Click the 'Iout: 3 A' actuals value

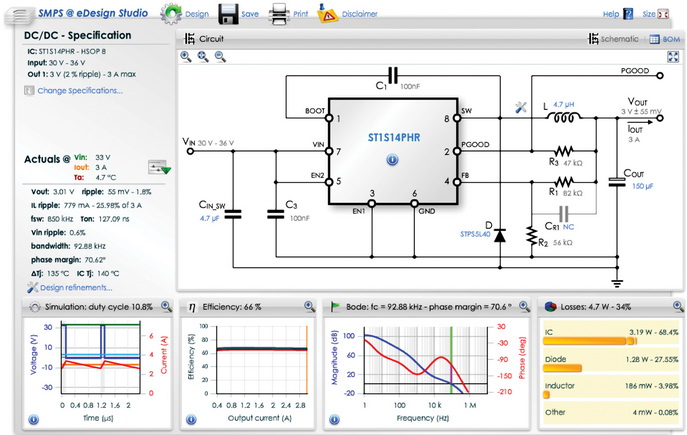click(x=91, y=167)
